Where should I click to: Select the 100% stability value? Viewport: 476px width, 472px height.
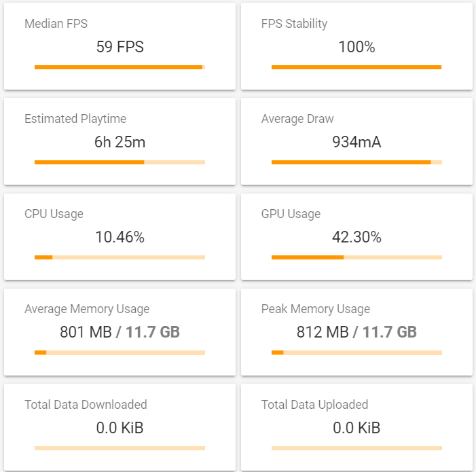[356, 48]
